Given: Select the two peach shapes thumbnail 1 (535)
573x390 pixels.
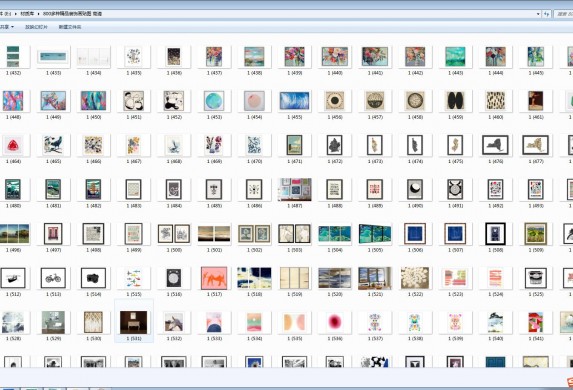Looking at the screenshot, I should tap(295, 322).
